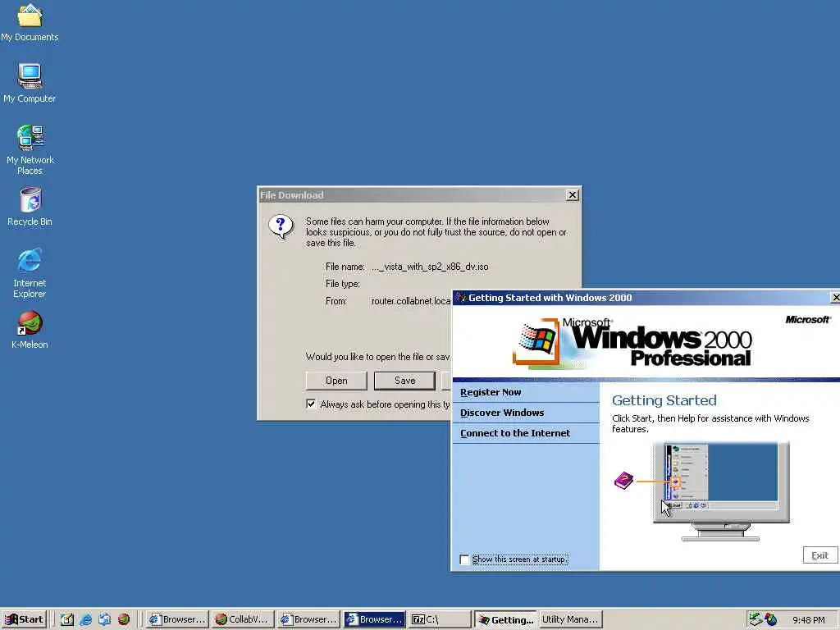Screen dimensions: 840x630
Task: Enable 'Show this screen at startup' checkbox
Action: (x=464, y=559)
